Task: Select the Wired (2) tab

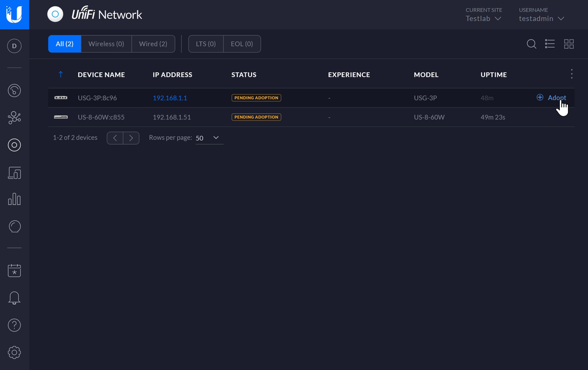Action: click(153, 44)
